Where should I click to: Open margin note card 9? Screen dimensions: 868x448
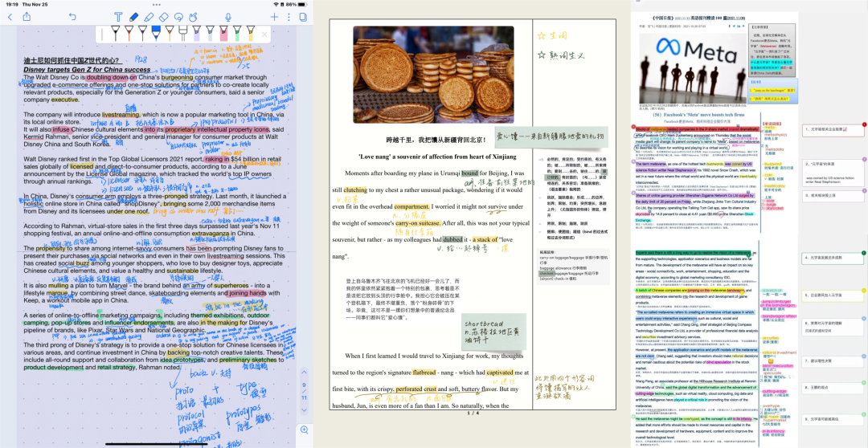click(x=833, y=419)
